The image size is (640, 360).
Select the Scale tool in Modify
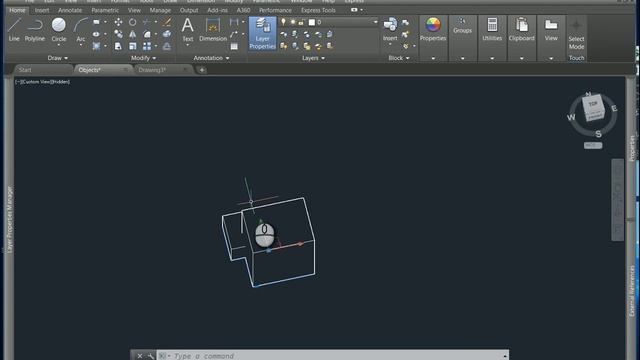pyautogui.click(x=133, y=46)
